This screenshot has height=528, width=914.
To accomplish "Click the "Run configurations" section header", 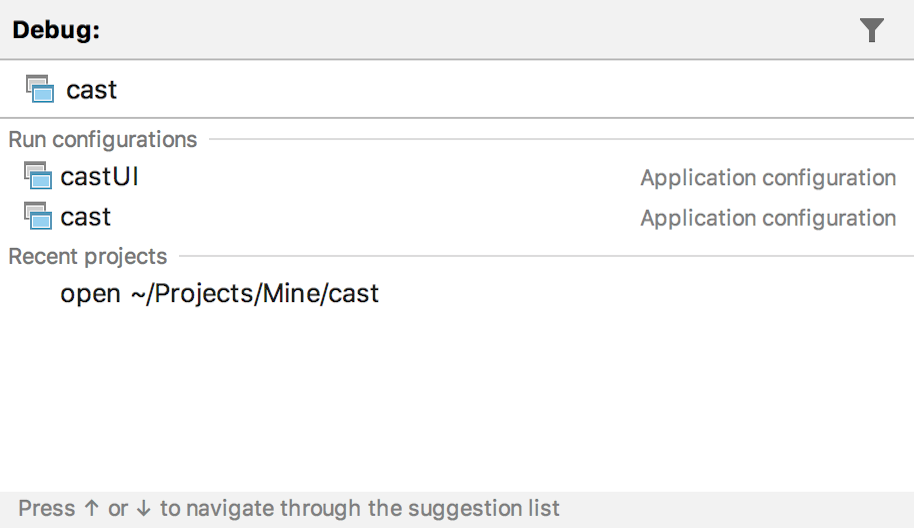I will [103, 140].
